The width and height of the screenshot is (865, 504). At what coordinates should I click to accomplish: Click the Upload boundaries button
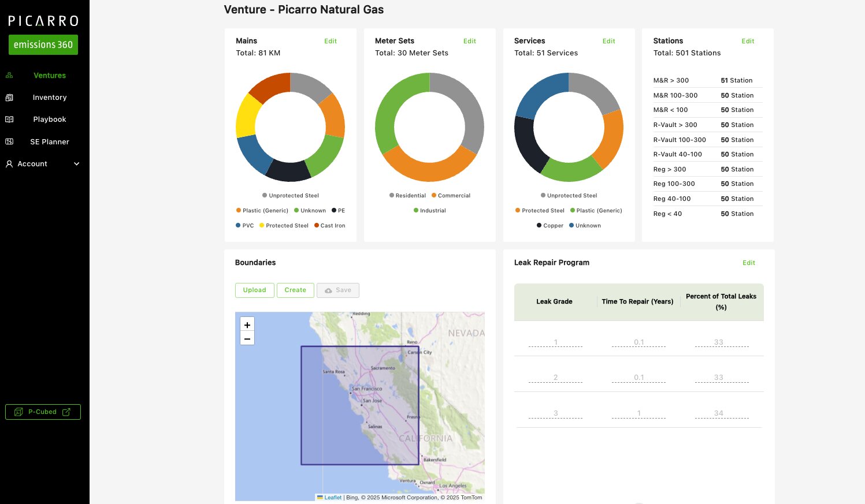pos(255,290)
